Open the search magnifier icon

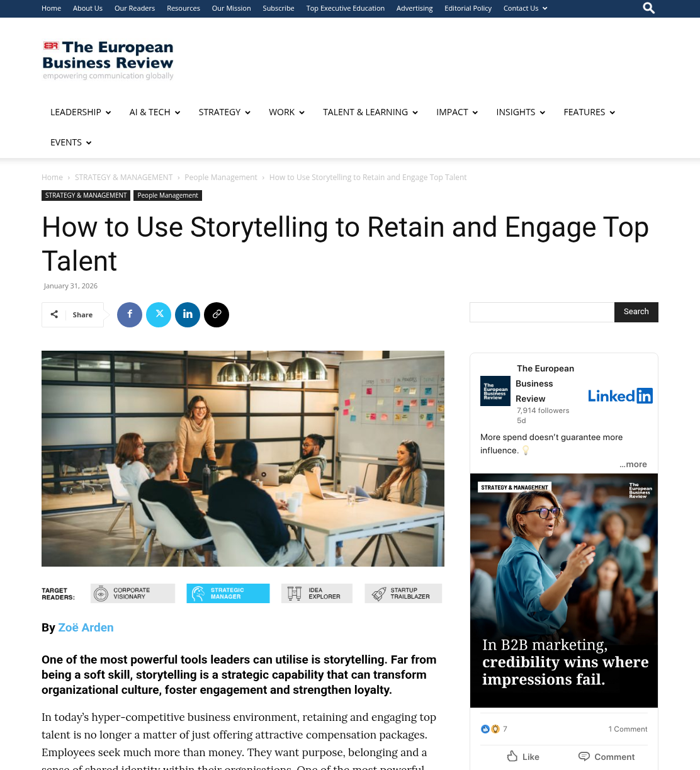click(649, 8)
